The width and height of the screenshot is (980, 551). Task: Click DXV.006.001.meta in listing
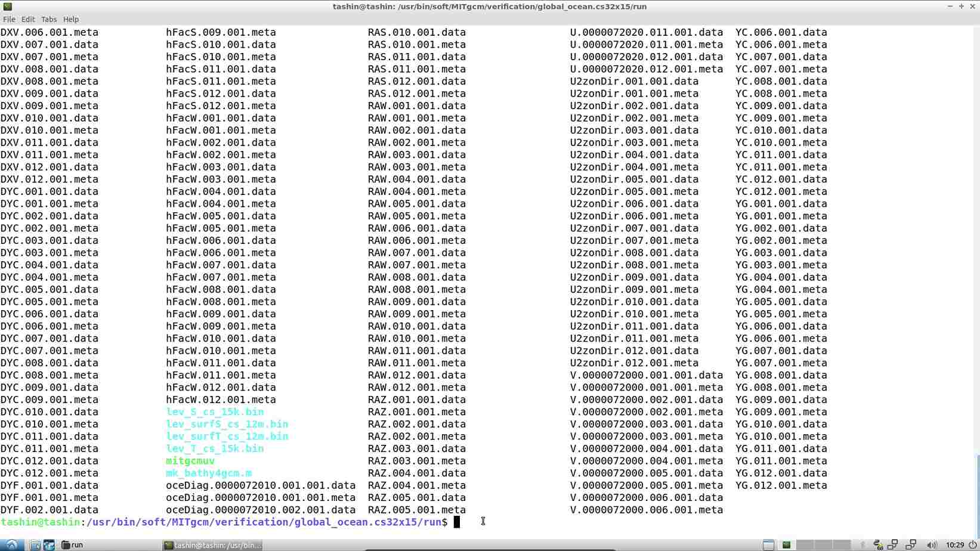[50, 32]
